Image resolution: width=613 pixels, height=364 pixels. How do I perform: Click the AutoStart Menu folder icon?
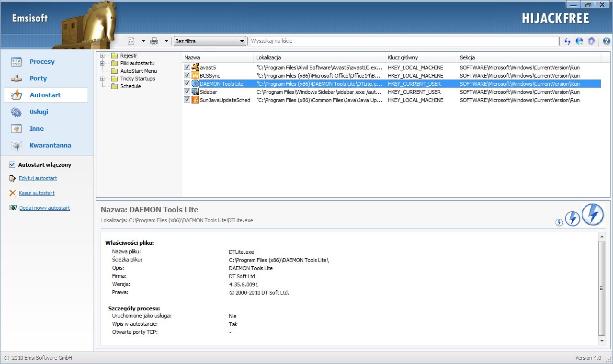[x=114, y=71]
